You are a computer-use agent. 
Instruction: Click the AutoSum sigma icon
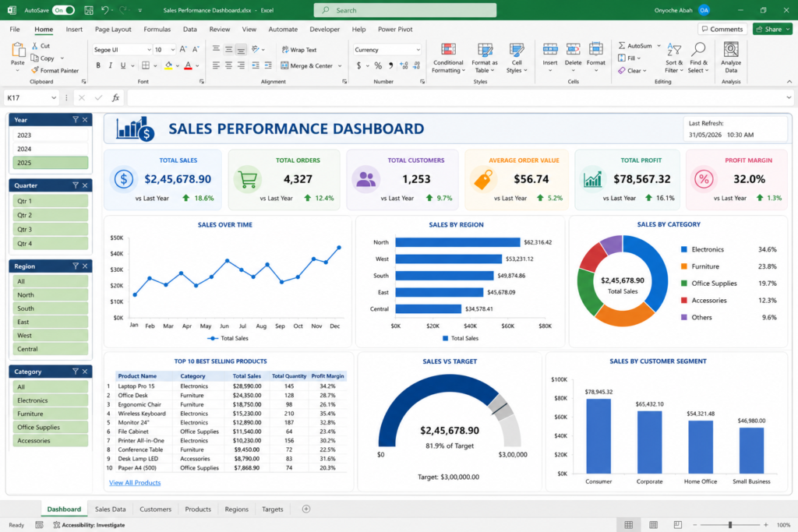(x=621, y=46)
